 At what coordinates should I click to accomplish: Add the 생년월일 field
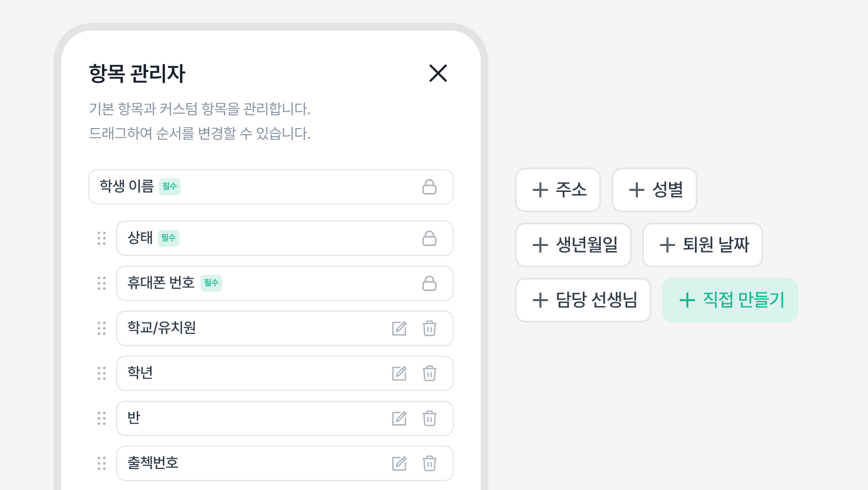coord(573,245)
